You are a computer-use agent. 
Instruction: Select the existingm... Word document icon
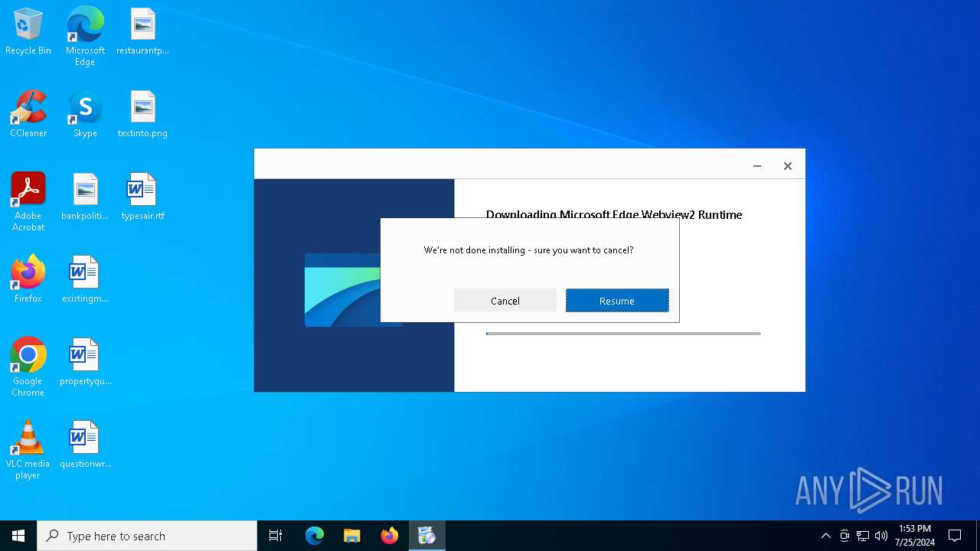coord(85,279)
